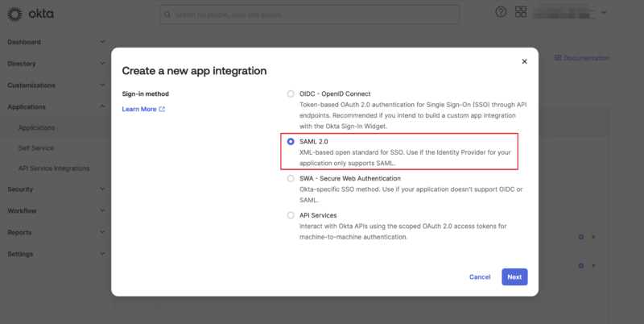644x324 pixels.
Task: Expand the Security sidebar section
Action: click(x=102, y=189)
